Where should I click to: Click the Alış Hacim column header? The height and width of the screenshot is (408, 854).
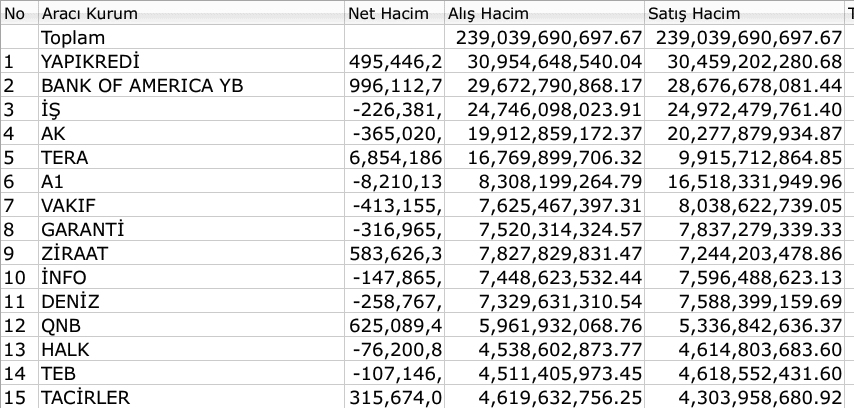544,13
